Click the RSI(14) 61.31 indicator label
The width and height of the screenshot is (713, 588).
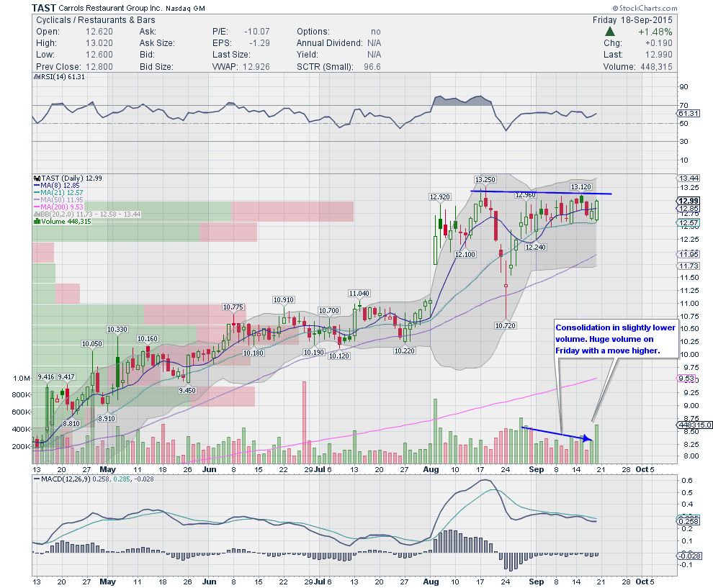click(63, 77)
